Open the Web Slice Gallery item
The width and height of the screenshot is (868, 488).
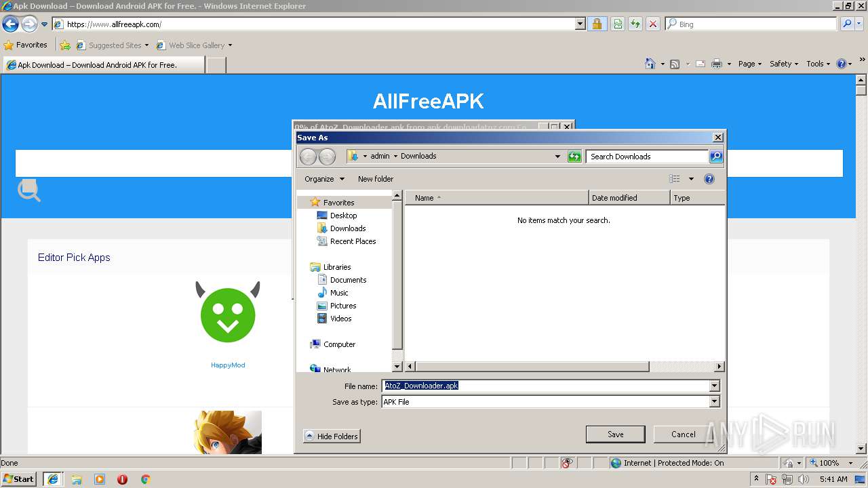tap(194, 45)
